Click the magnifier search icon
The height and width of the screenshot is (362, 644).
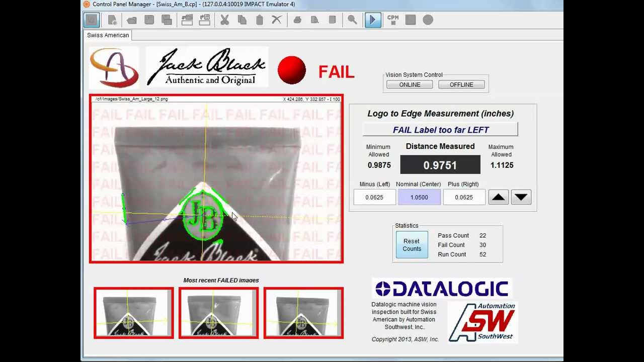(352, 20)
